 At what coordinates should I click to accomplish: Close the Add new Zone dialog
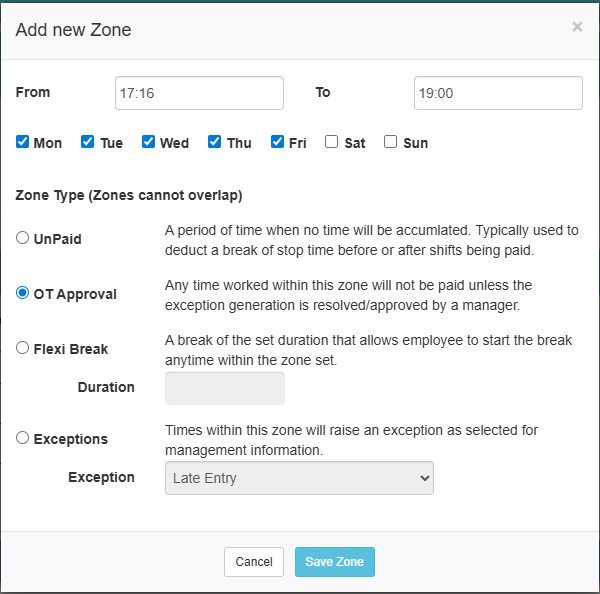coord(577,27)
